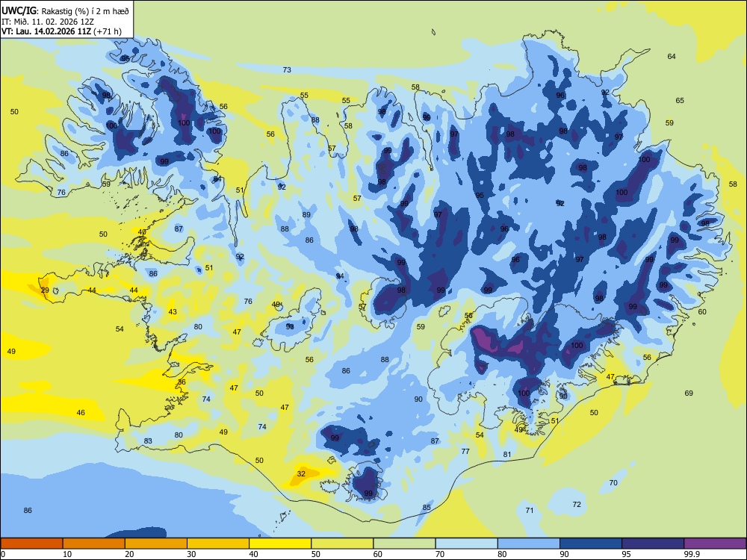The width and height of the screenshot is (747, 560).
Task: Click the 90–95 dark blue legend swatch
Action: (591, 544)
